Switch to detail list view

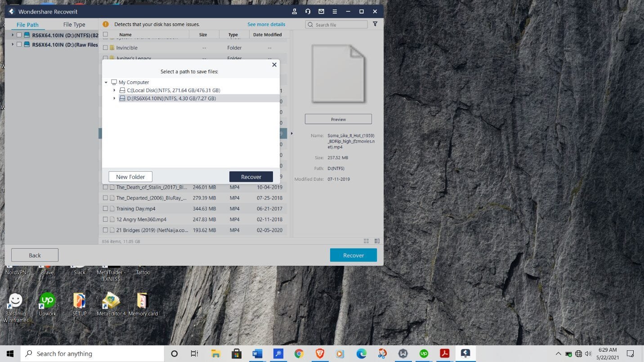(x=377, y=241)
